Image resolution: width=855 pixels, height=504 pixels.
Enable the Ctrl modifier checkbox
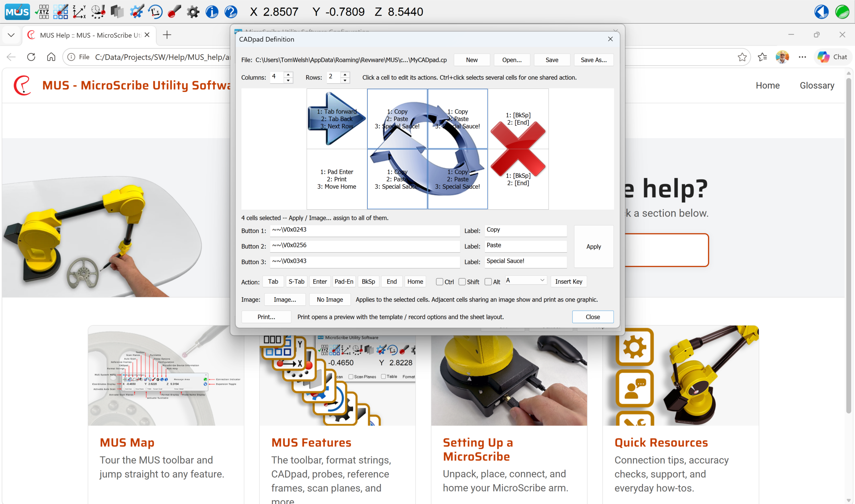[x=440, y=282]
